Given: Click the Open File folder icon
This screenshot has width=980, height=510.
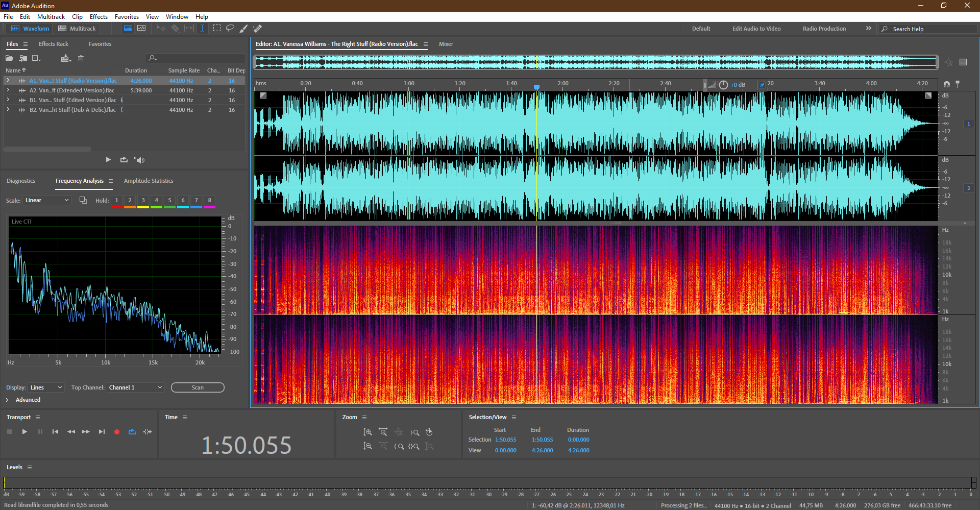Looking at the screenshot, I should point(9,58).
